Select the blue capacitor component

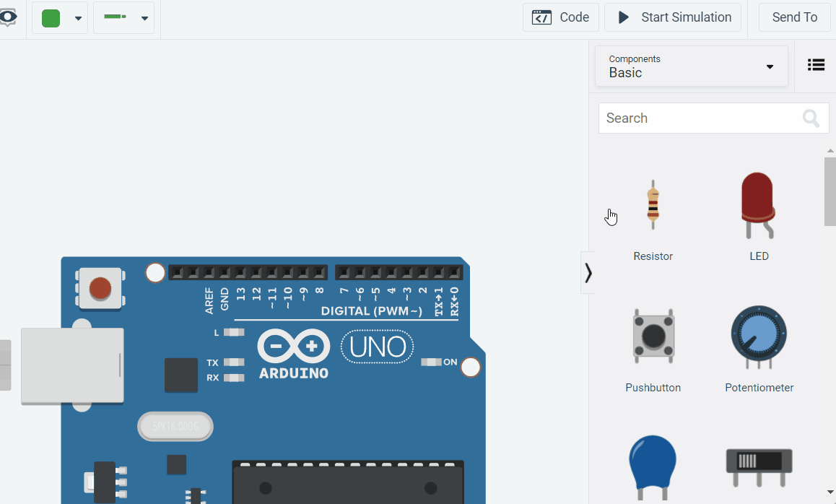(653, 467)
